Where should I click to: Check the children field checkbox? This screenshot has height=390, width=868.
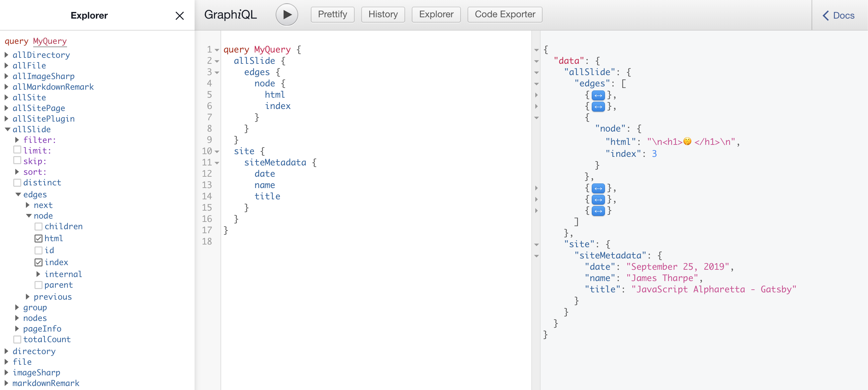pyautogui.click(x=39, y=227)
